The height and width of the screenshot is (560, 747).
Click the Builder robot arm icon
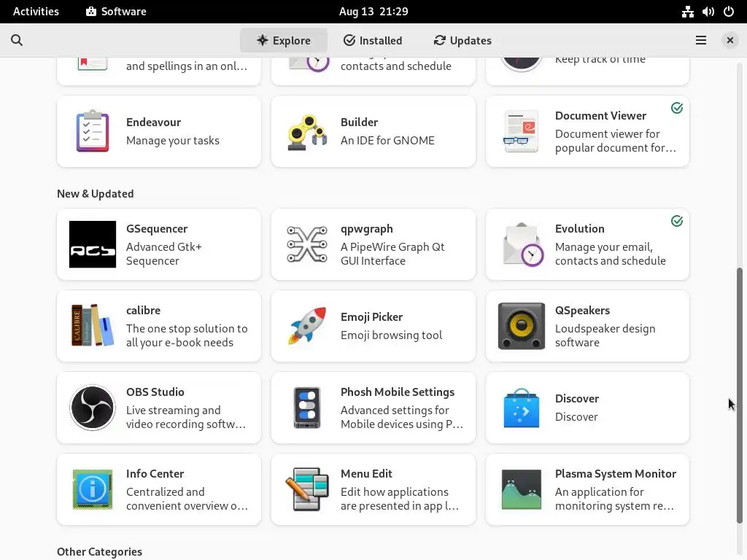click(307, 132)
